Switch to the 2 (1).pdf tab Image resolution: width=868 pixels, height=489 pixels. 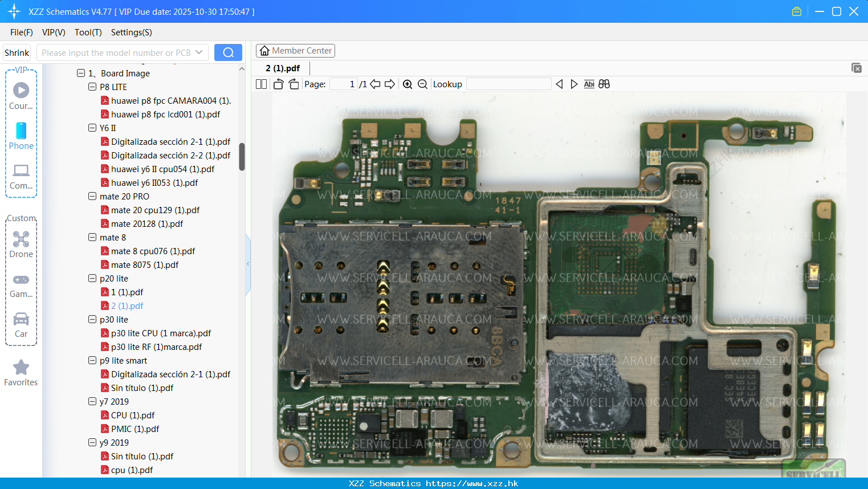coord(283,68)
